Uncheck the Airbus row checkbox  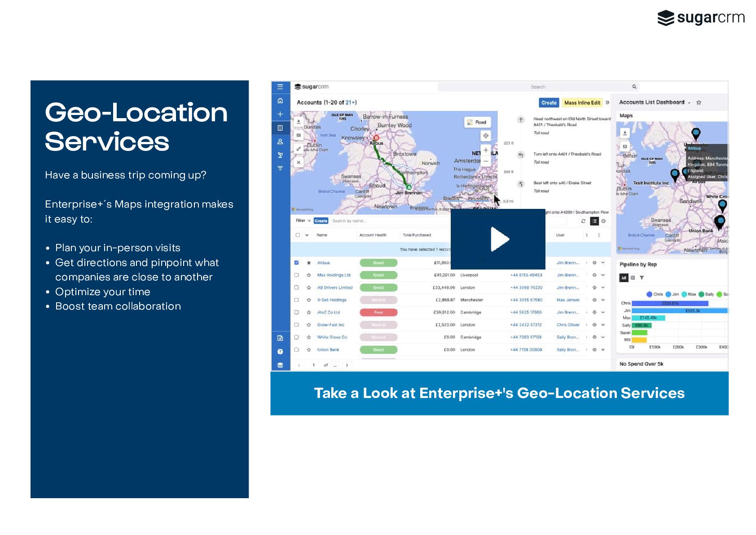(296, 263)
